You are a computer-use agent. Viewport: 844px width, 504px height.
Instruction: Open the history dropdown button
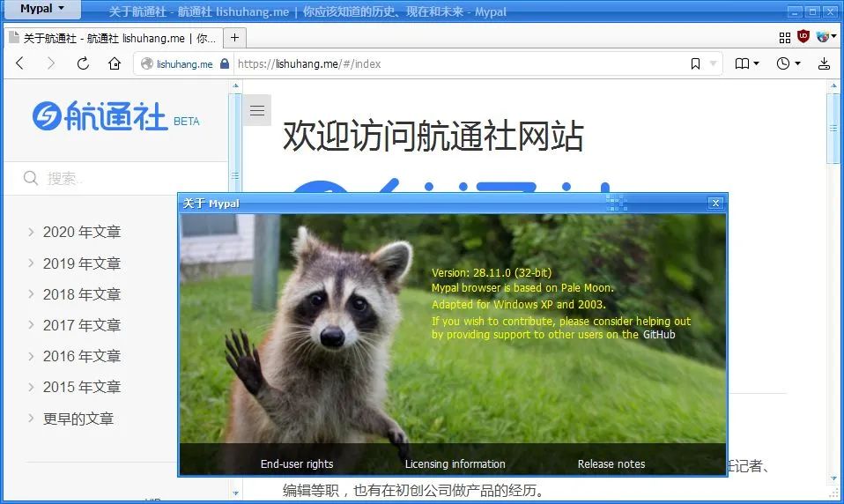(x=788, y=63)
